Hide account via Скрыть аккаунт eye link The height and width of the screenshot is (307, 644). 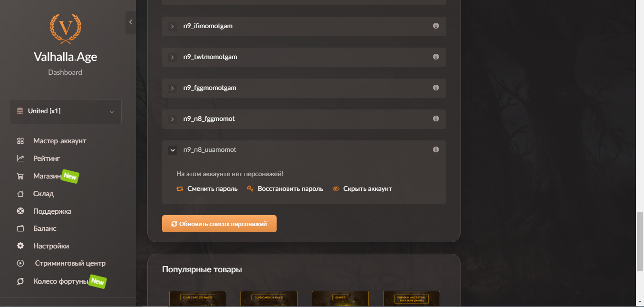[362, 188]
